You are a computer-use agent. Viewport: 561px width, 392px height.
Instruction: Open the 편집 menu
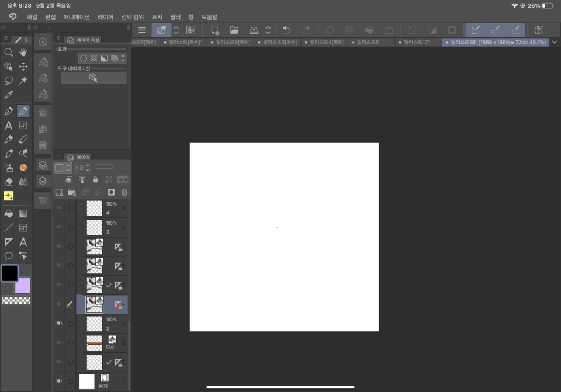(50, 17)
